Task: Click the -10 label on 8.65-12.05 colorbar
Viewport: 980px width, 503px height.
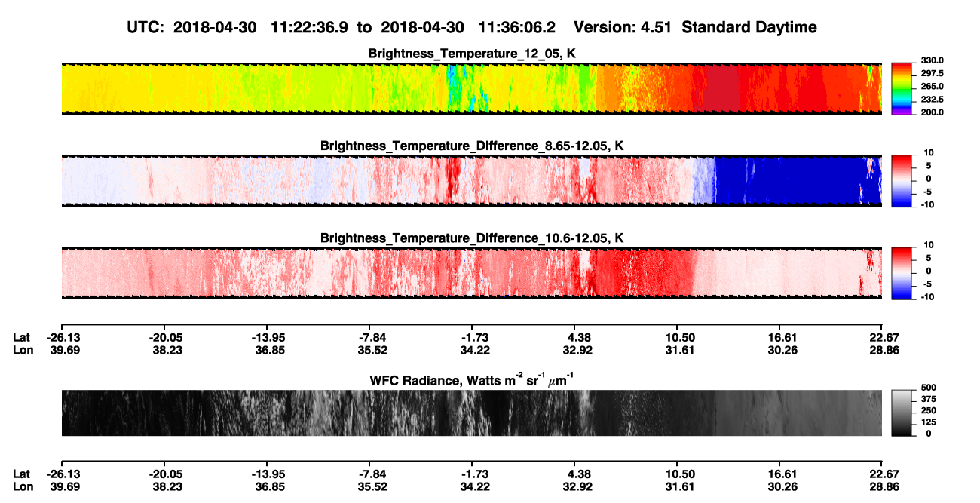Action: [926, 204]
